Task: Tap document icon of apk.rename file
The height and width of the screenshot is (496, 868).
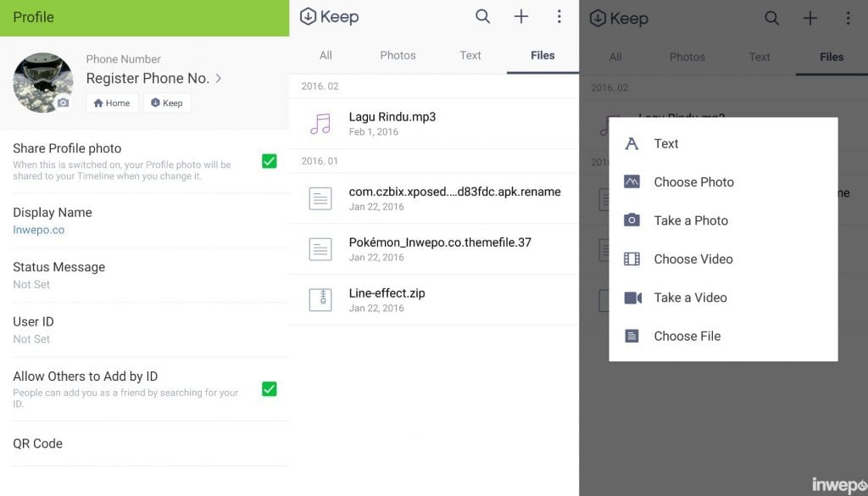Action: (320, 198)
